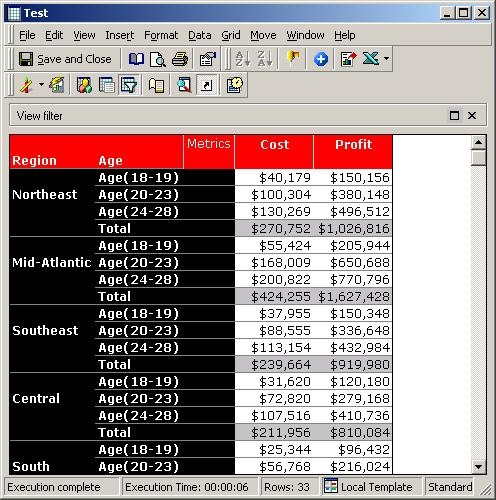Click the chart with lightning icon

[57, 85]
